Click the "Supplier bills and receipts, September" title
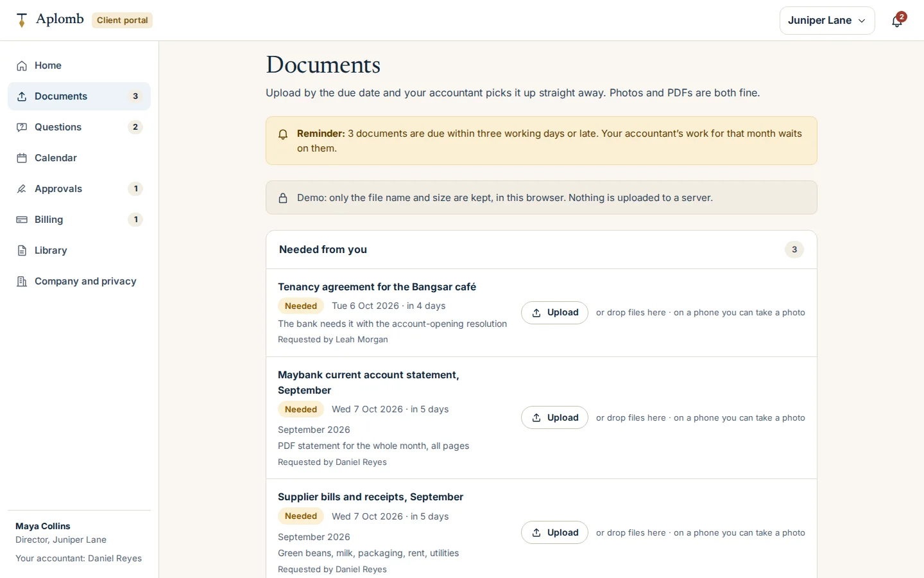The image size is (924, 578). point(370,497)
